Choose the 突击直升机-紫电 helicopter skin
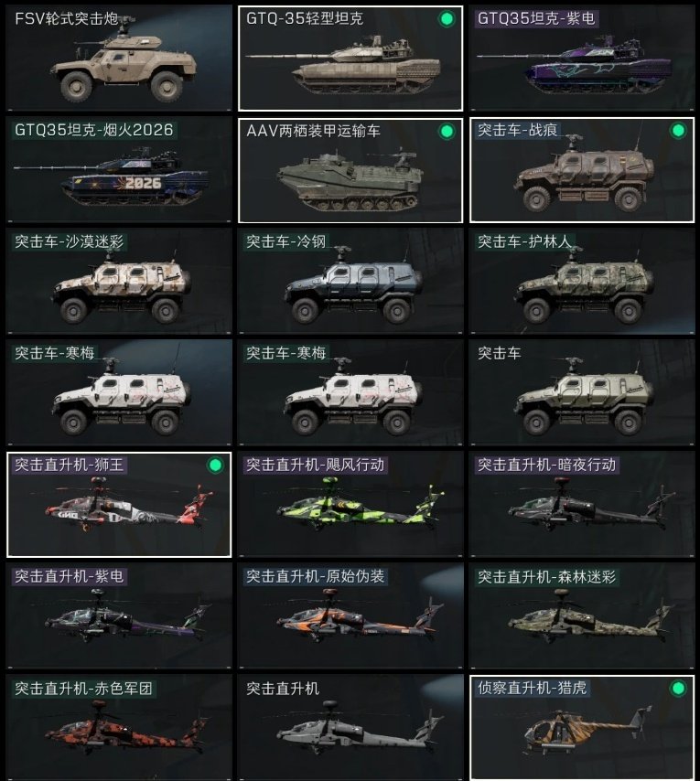700x781 pixels. coord(119,616)
